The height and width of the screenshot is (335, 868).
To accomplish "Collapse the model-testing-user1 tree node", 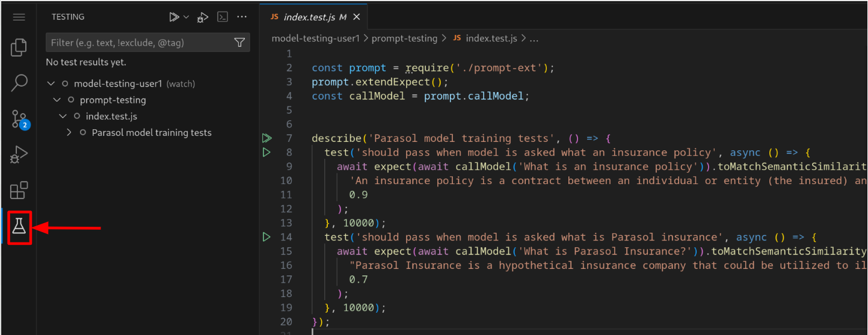I will [x=51, y=84].
